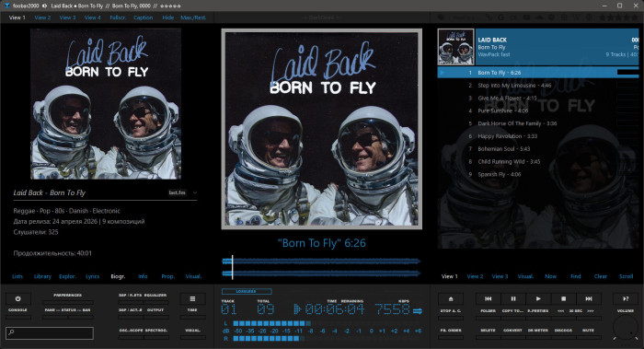Skip to the next track
This screenshot has width=644, height=349.
(x=589, y=299)
